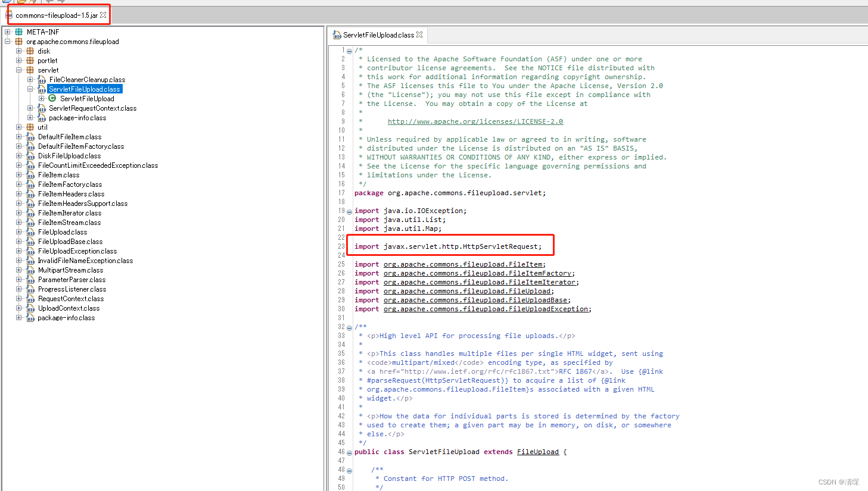
Task: Select FileItemHeadersSupport.class in the tree
Action: 83,204
